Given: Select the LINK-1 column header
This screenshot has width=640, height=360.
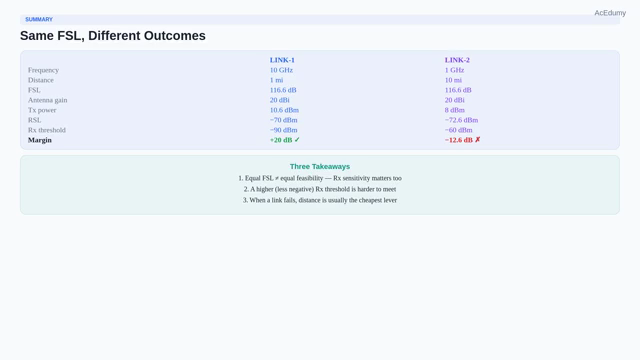Looking at the screenshot, I should [x=282, y=60].
